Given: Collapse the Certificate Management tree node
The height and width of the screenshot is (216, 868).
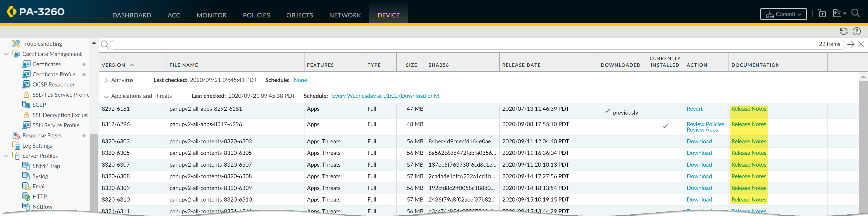Looking at the screenshot, I should click(6, 54).
